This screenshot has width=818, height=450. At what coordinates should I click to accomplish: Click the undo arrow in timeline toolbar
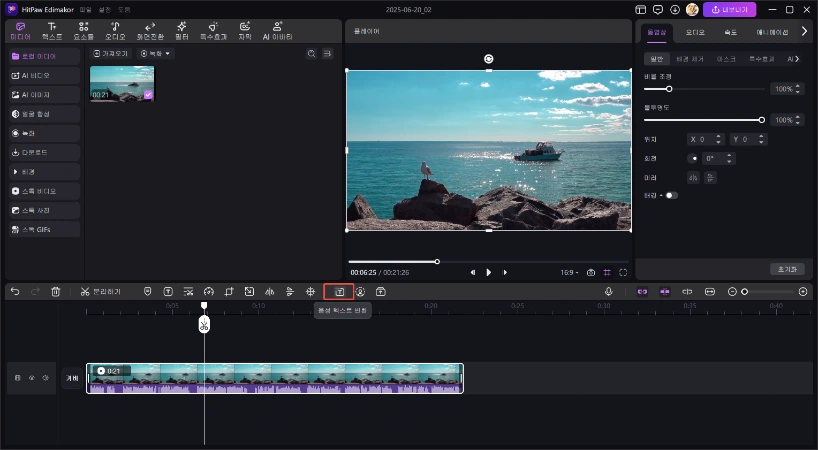coord(15,291)
